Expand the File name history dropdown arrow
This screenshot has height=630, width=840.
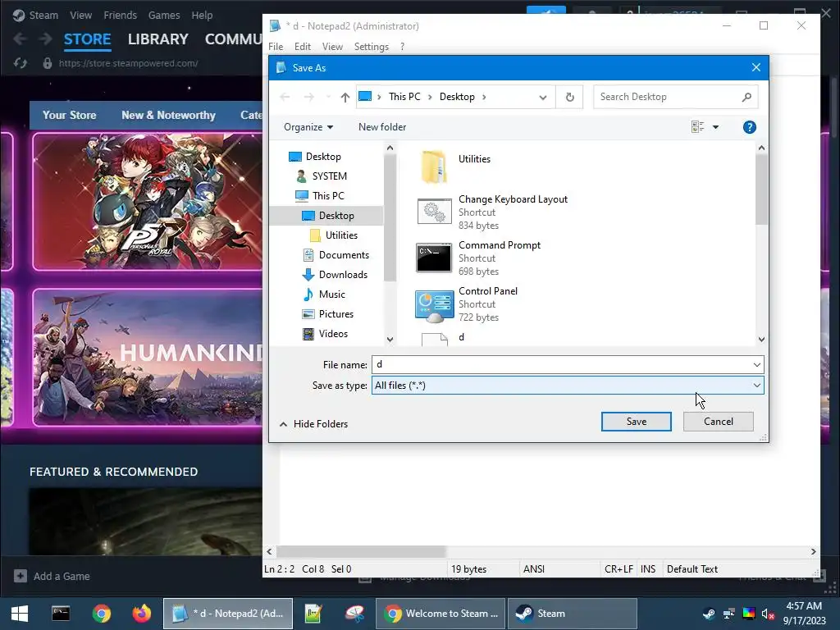click(x=756, y=365)
